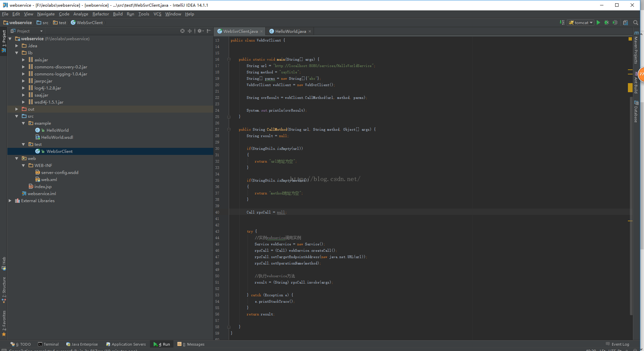This screenshot has height=351, width=644.
Task: Close the WebSvrClient.java tab
Action: point(262,32)
